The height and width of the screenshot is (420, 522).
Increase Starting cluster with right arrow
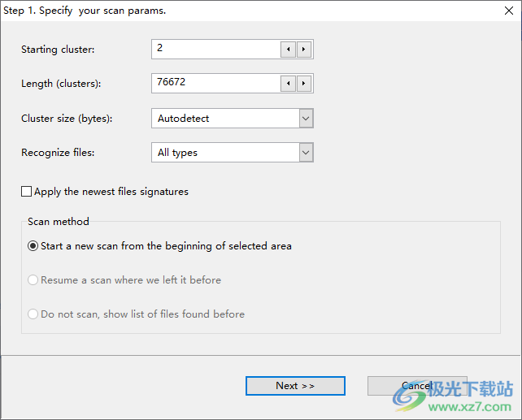(303, 50)
